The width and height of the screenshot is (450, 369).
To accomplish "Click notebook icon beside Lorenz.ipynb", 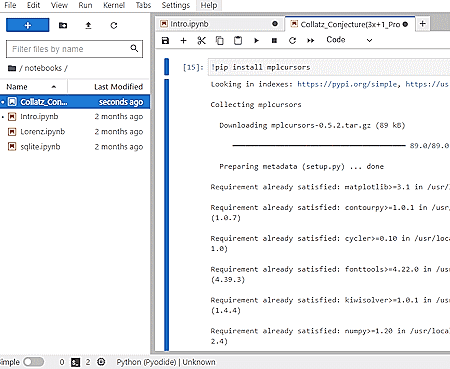I will pos(12,132).
